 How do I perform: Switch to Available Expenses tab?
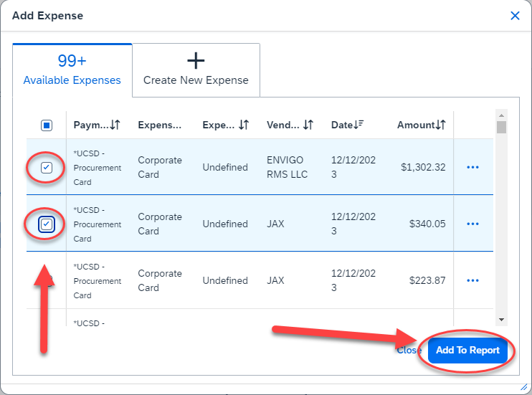[x=72, y=70]
